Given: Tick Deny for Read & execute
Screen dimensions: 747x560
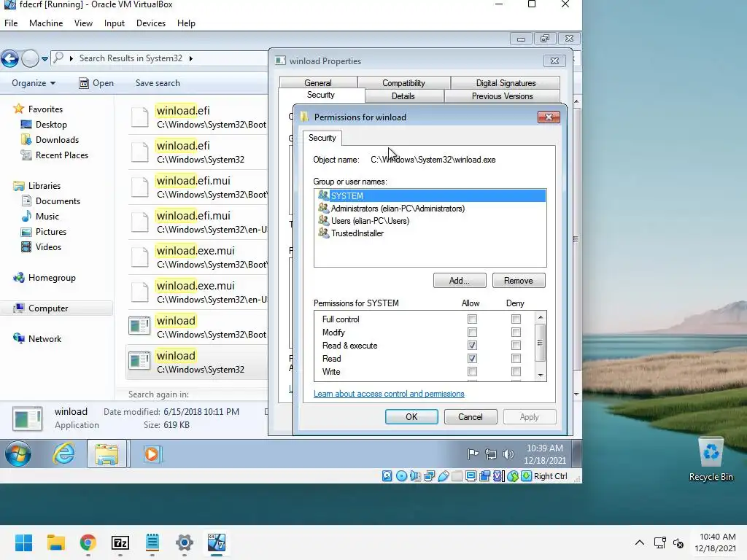Looking at the screenshot, I should click(516, 345).
